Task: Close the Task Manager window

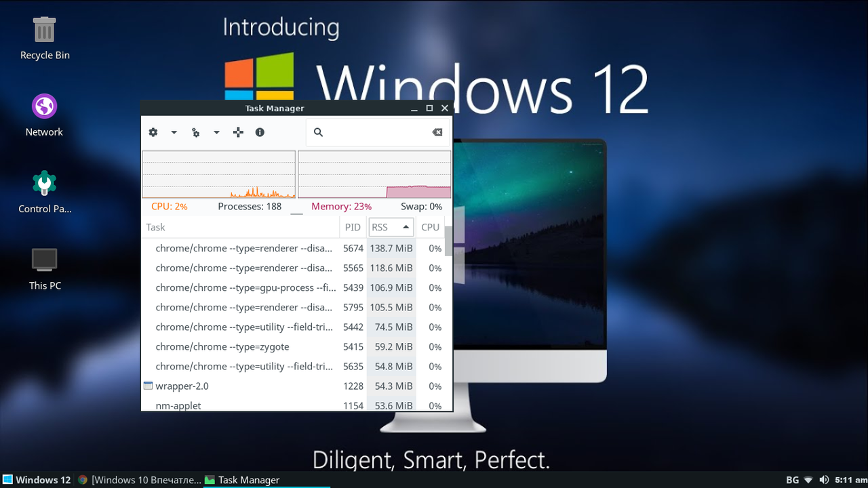Action: pyautogui.click(x=445, y=108)
